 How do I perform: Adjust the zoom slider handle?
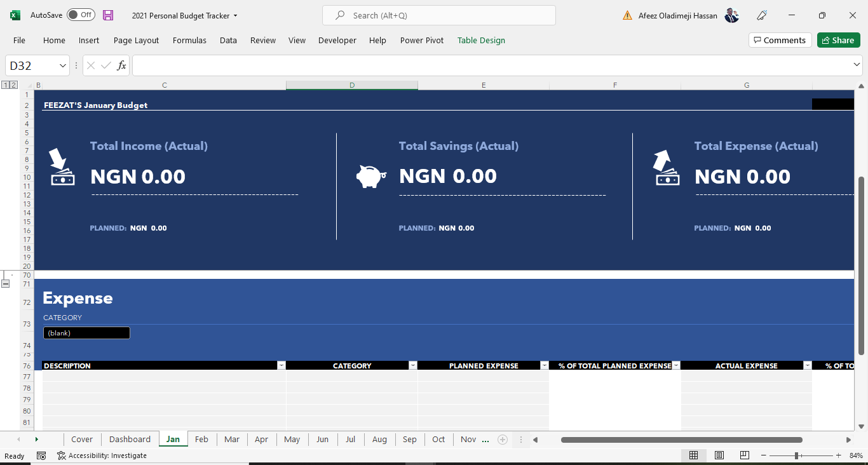click(x=796, y=455)
